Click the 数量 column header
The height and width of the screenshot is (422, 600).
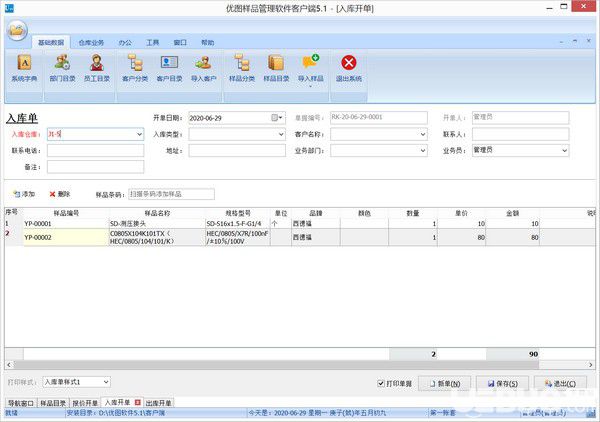click(x=413, y=213)
